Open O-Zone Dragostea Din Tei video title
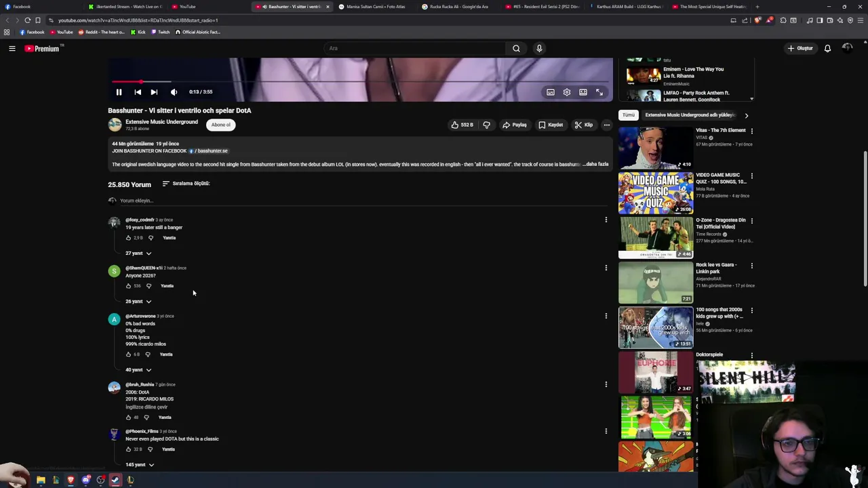 click(720, 223)
